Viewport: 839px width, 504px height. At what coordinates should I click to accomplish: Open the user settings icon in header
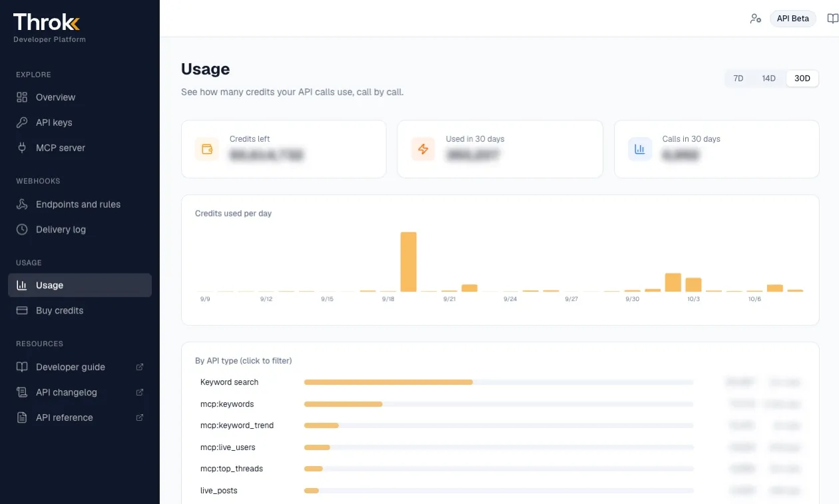(x=755, y=19)
